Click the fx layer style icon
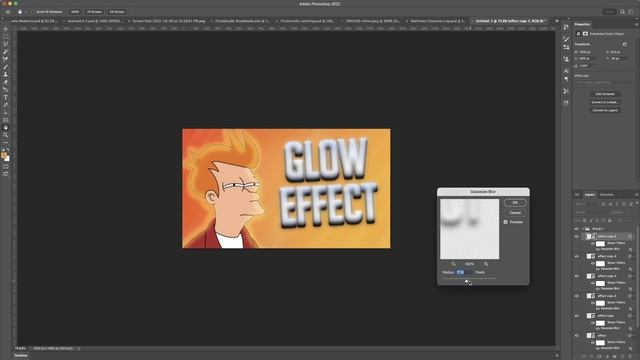 coord(591,356)
